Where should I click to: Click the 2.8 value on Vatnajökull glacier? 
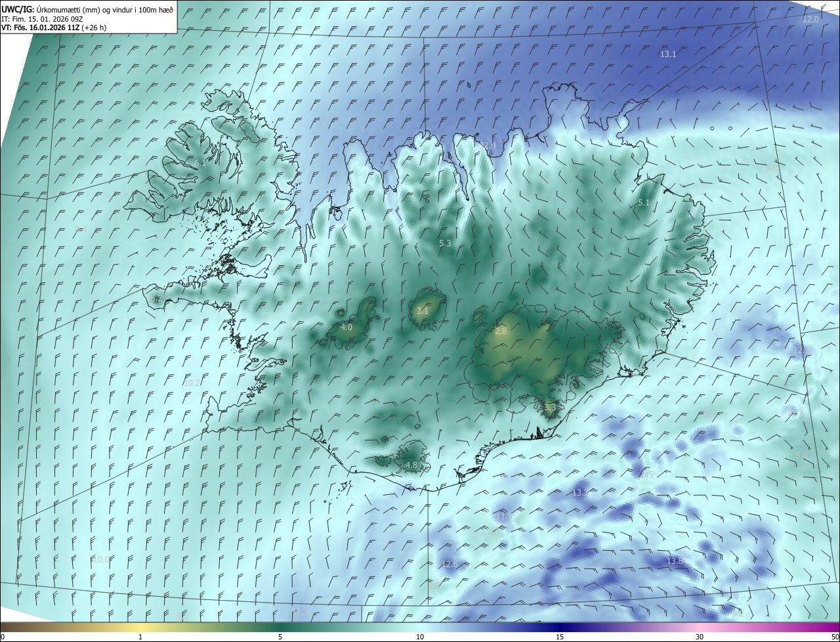click(x=501, y=332)
